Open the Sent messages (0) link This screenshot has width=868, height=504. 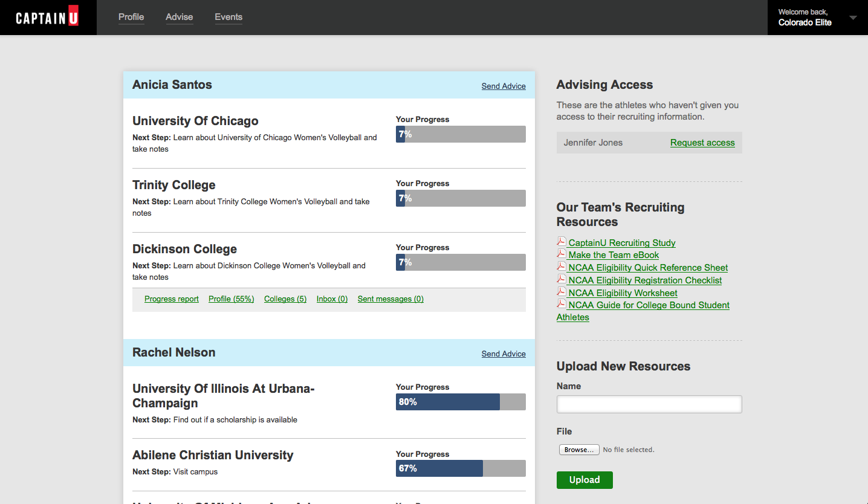pyautogui.click(x=390, y=299)
